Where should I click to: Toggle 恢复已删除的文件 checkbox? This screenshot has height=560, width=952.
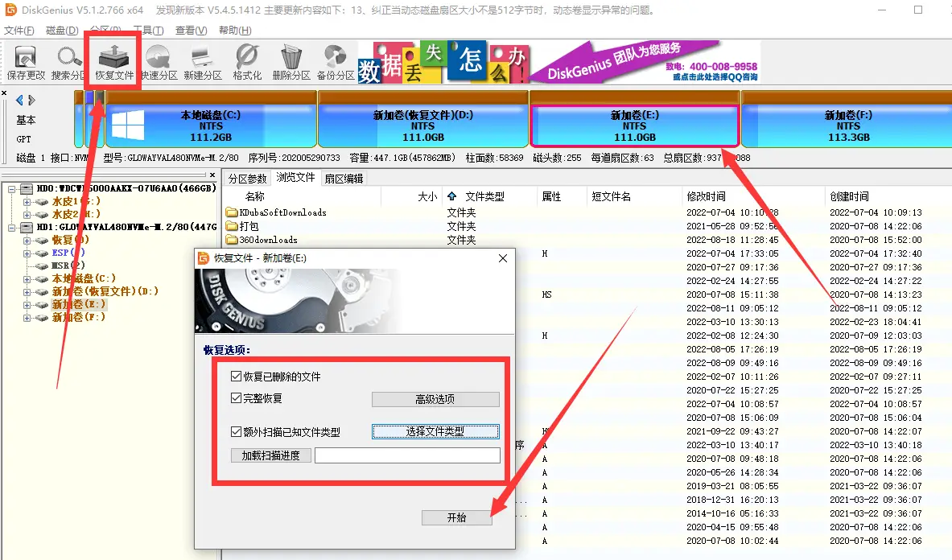pos(236,377)
